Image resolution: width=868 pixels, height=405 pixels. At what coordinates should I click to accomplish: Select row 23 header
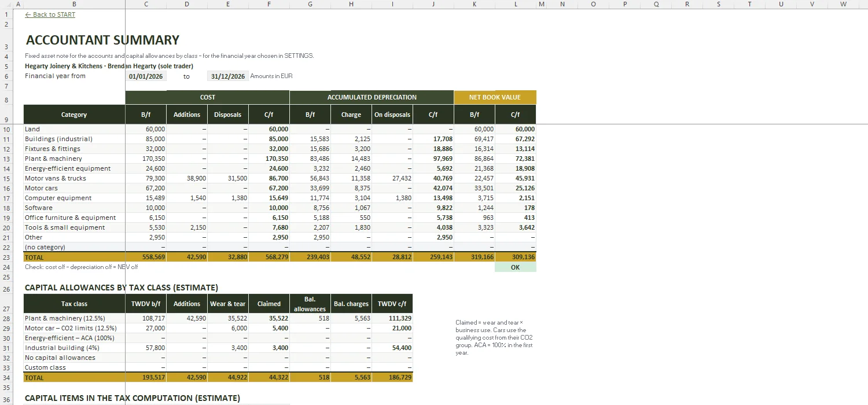tap(7, 257)
